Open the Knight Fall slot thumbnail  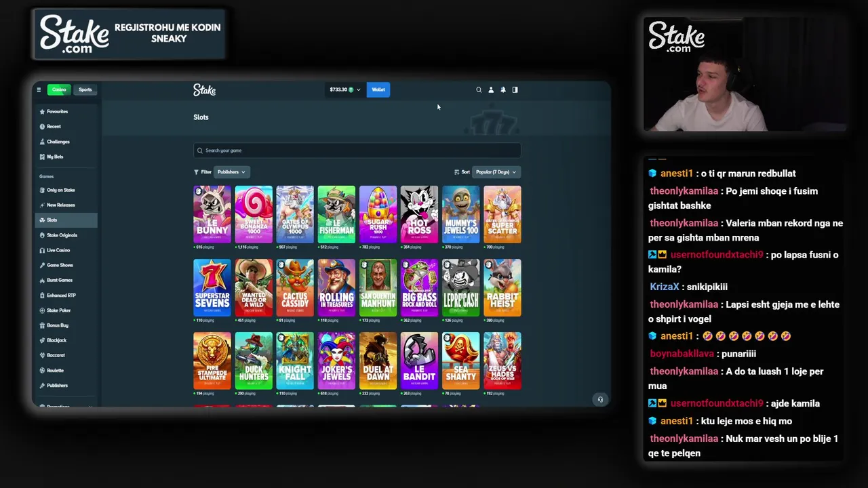pos(295,361)
